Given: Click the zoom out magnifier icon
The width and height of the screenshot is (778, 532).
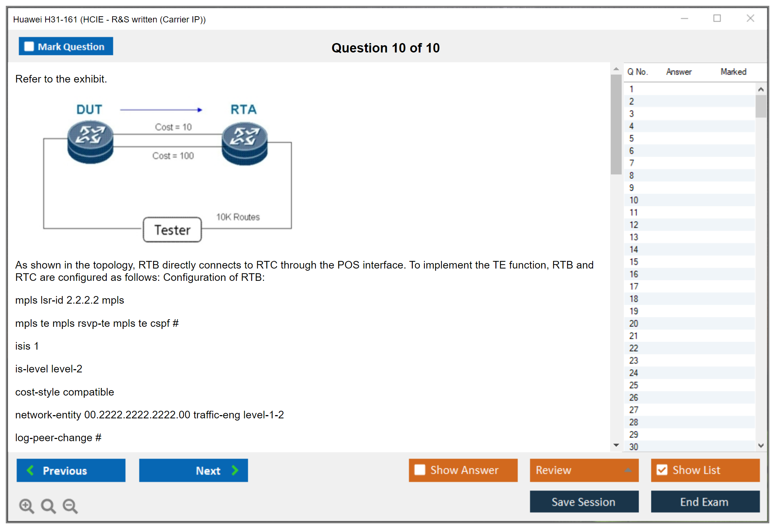Looking at the screenshot, I should click(70, 506).
